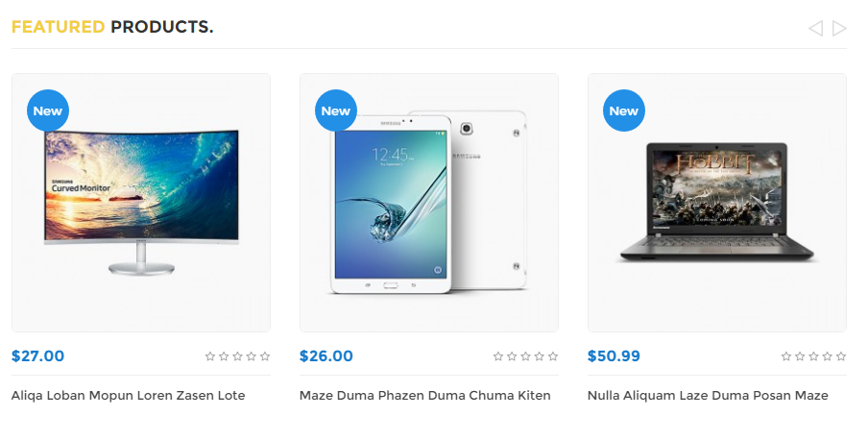Open the Samsung curved monitor image

pos(141,203)
